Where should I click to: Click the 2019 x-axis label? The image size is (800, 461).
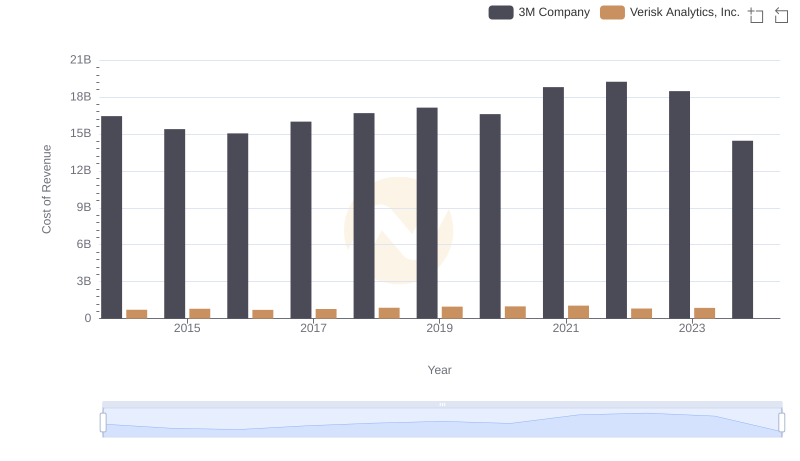pos(439,328)
